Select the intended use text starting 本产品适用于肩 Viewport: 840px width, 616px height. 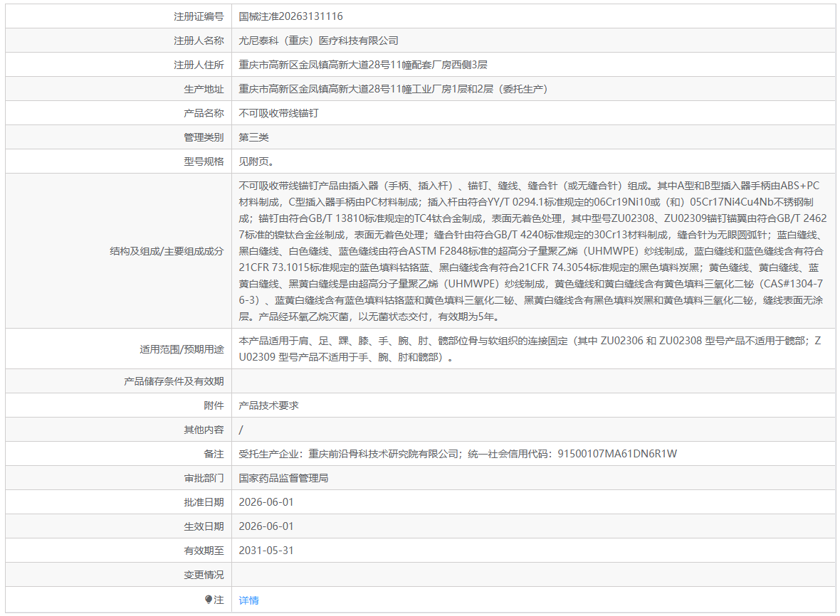530,349
